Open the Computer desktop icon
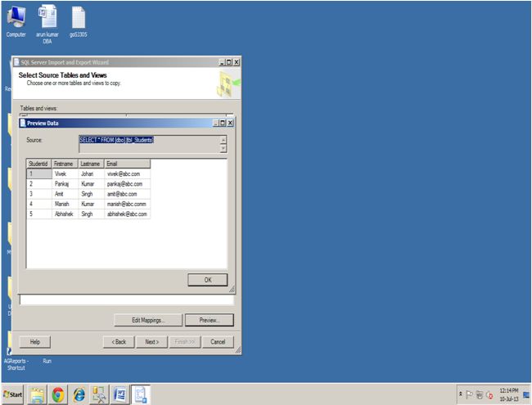Screen dimensions: 532x405 [x=16, y=21]
